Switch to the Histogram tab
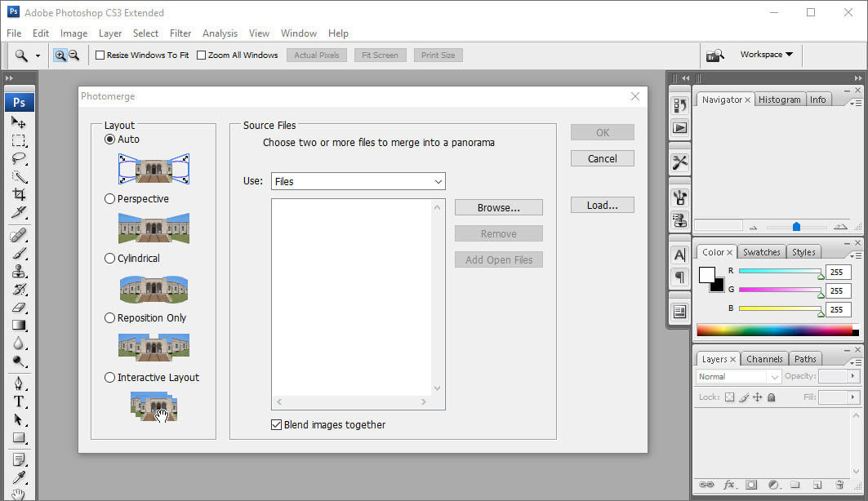868x501 pixels. click(779, 100)
